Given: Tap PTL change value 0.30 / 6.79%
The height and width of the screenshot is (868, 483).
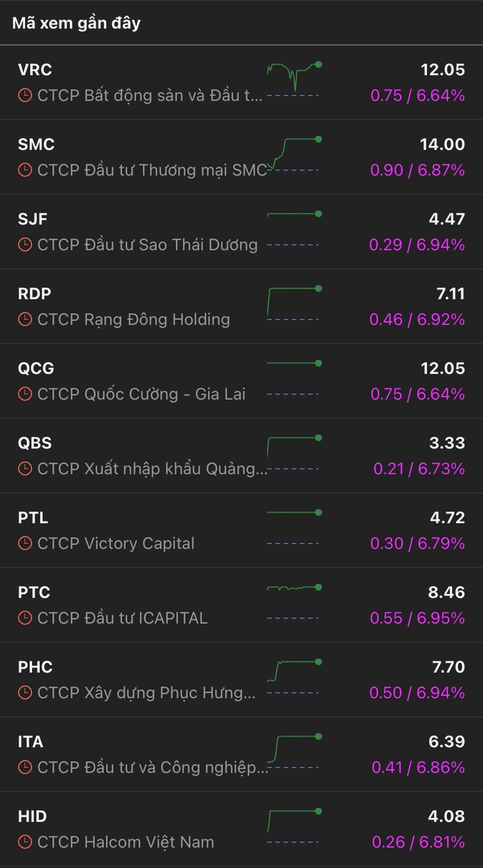Looking at the screenshot, I should tap(418, 543).
